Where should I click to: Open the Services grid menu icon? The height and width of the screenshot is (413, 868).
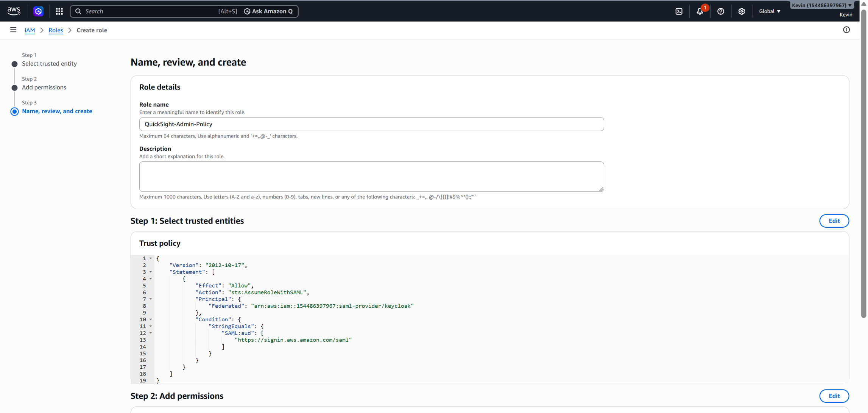pyautogui.click(x=59, y=11)
